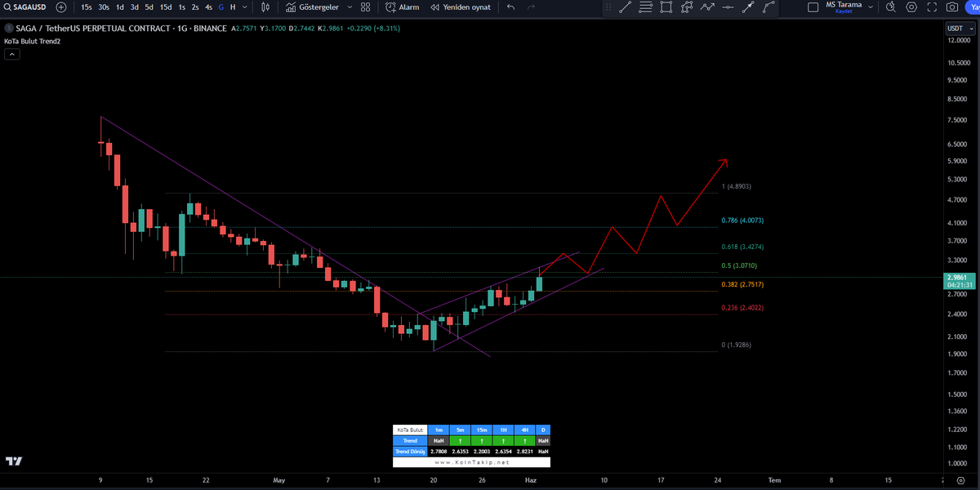Choose the 5d interval
980x490 pixels.
click(149, 7)
